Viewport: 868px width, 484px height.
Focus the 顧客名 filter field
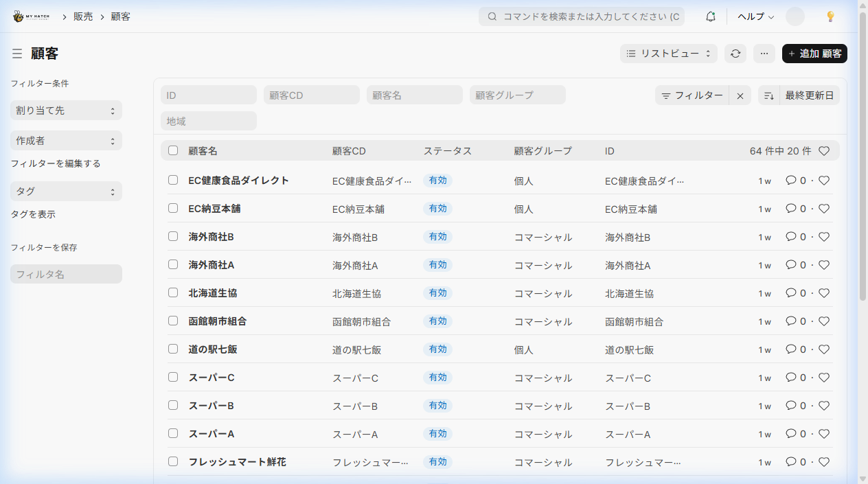coord(414,95)
